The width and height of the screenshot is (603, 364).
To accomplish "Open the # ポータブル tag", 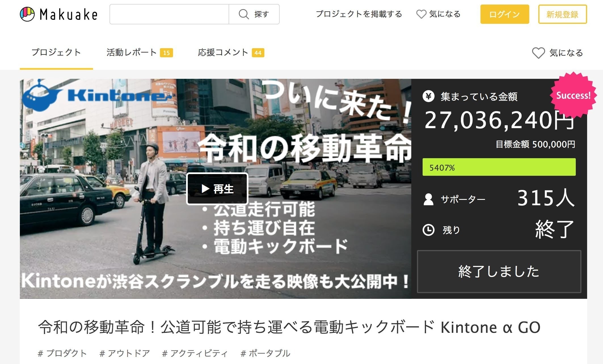I will (x=265, y=353).
